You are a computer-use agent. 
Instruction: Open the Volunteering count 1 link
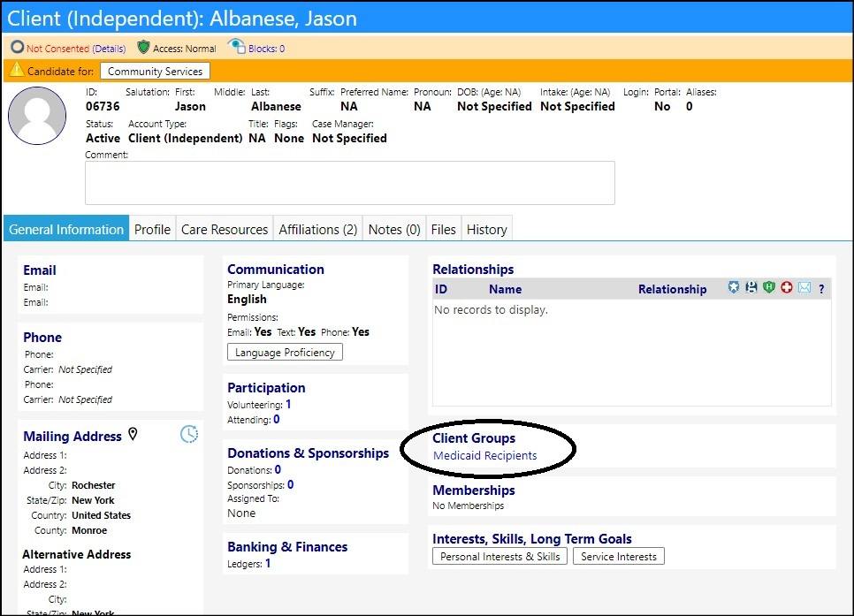click(288, 404)
